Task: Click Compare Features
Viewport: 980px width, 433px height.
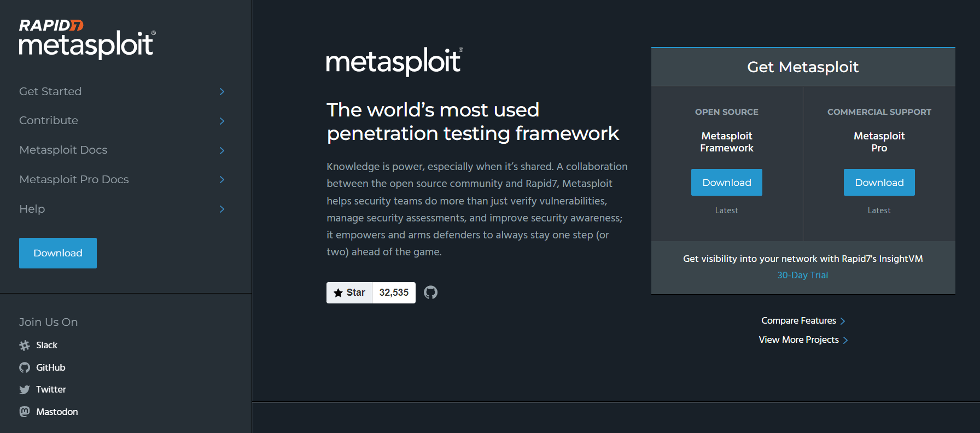Action: coord(798,320)
